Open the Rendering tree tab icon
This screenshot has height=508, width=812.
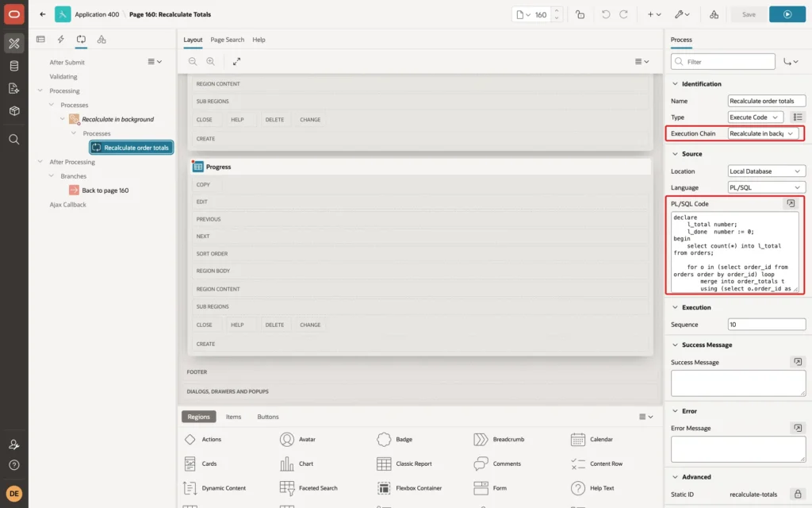tap(40, 40)
